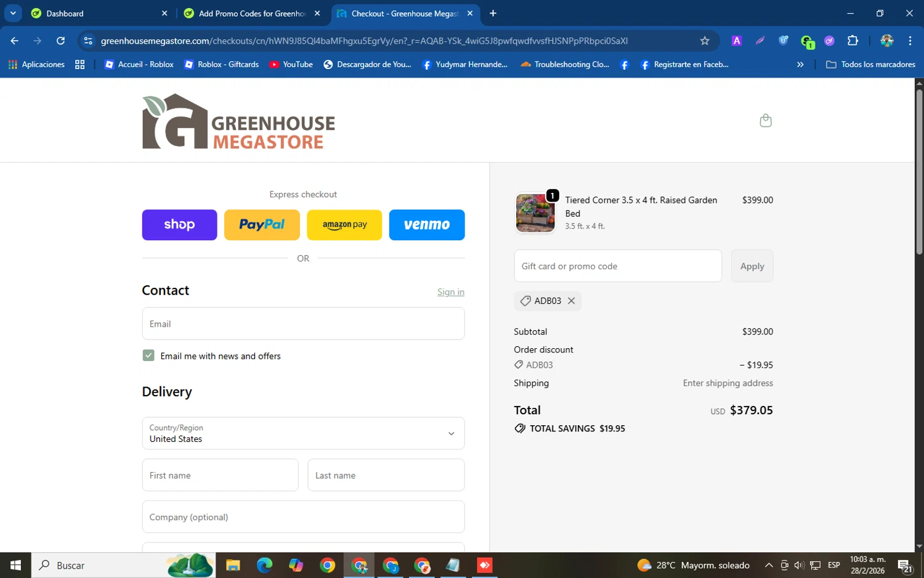Open the YouTube bookmark
Image resolution: width=924 pixels, height=578 pixels.
(291, 64)
